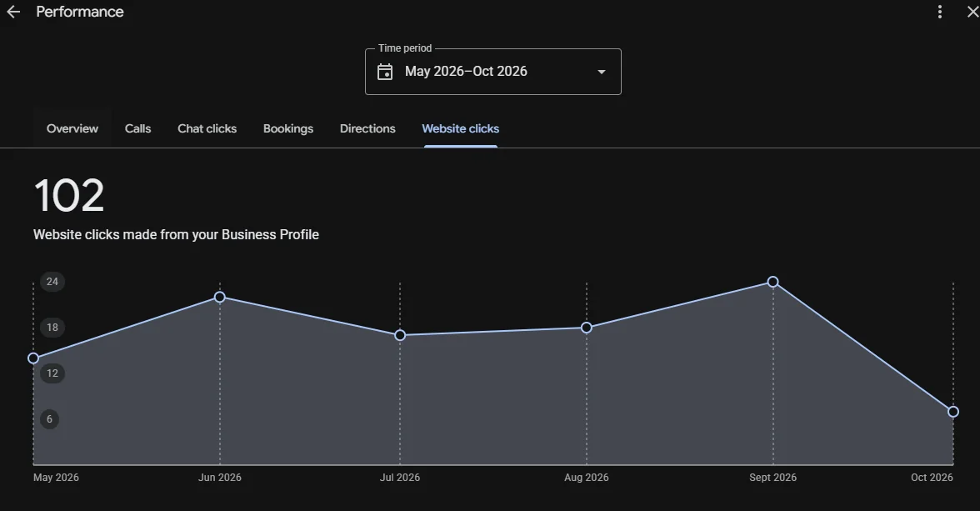Click the May 2026 data point

click(x=33, y=358)
